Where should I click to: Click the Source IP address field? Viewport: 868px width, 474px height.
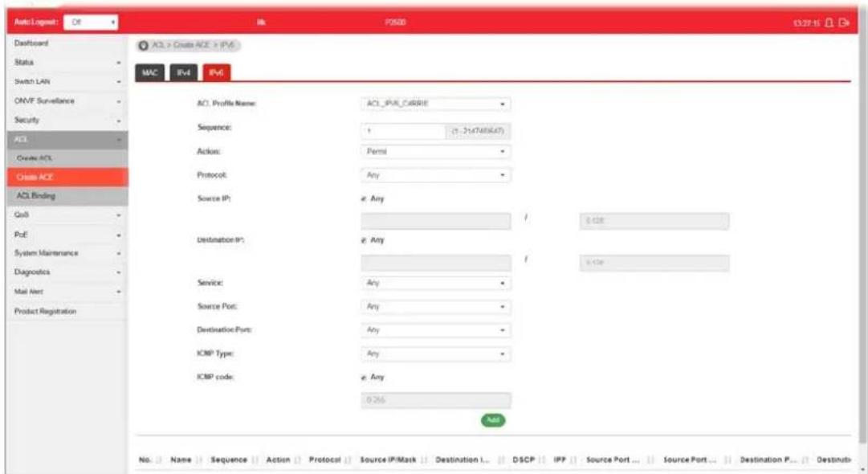pos(436,222)
